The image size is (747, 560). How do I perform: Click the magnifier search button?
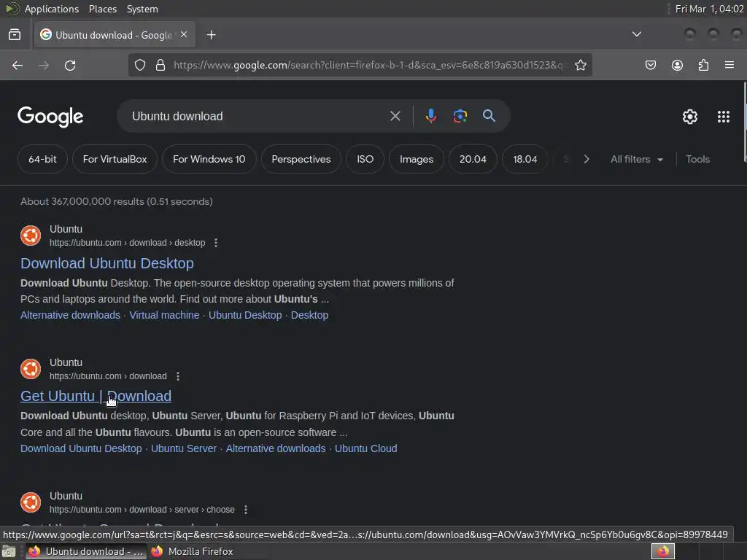pos(489,116)
